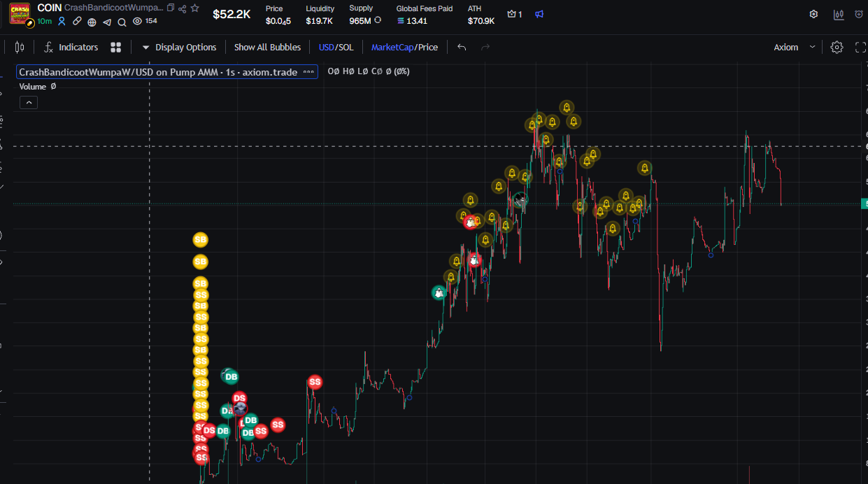Click Show All Bubbles
Viewport: 868px width, 484px height.
tap(267, 47)
